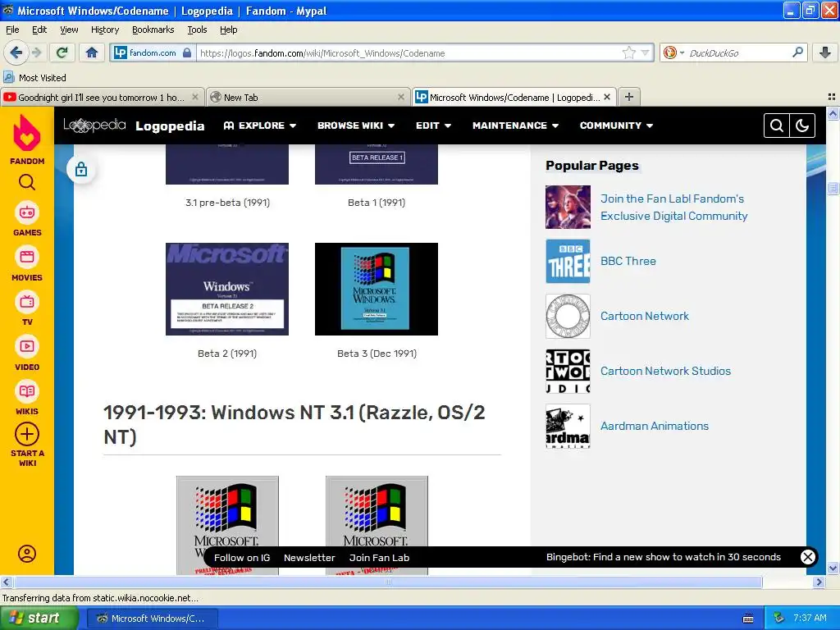Open the Edit menu in the menu bar
Screen dimensions: 840x630
pos(39,30)
